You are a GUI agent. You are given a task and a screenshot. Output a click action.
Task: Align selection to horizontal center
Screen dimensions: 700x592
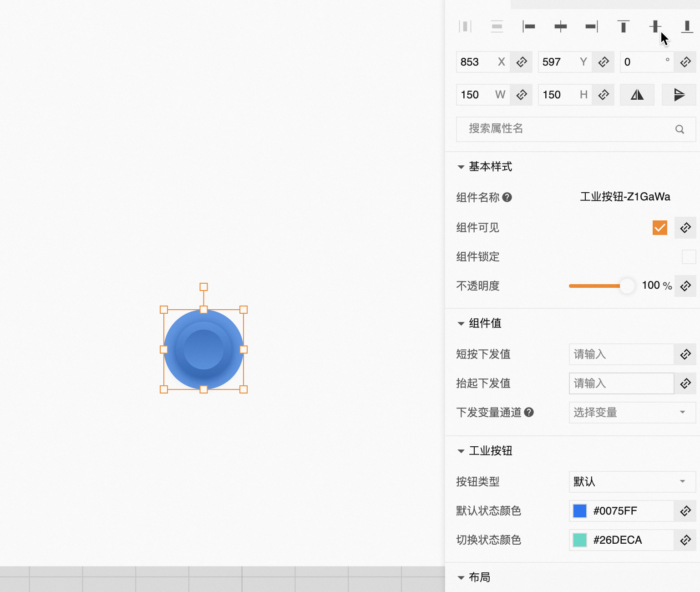[x=561, y=26]
